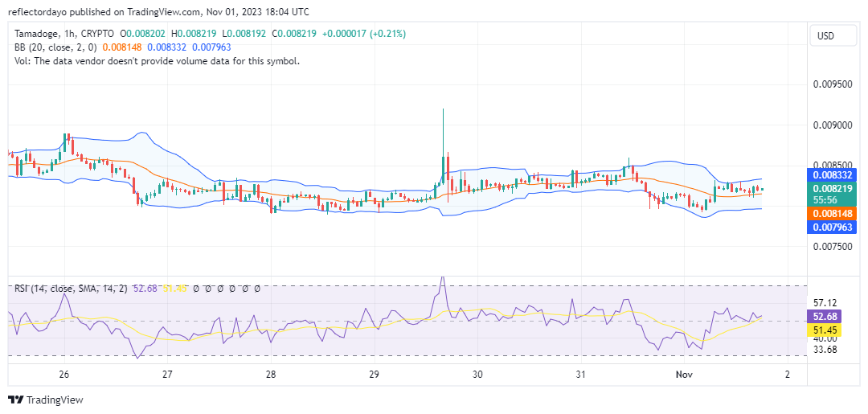This screenshot has width=868, height=414.
Task: Click the yellow 51.45 RSI SMA label
Action: pyautogui.click(x=825, y=330)
